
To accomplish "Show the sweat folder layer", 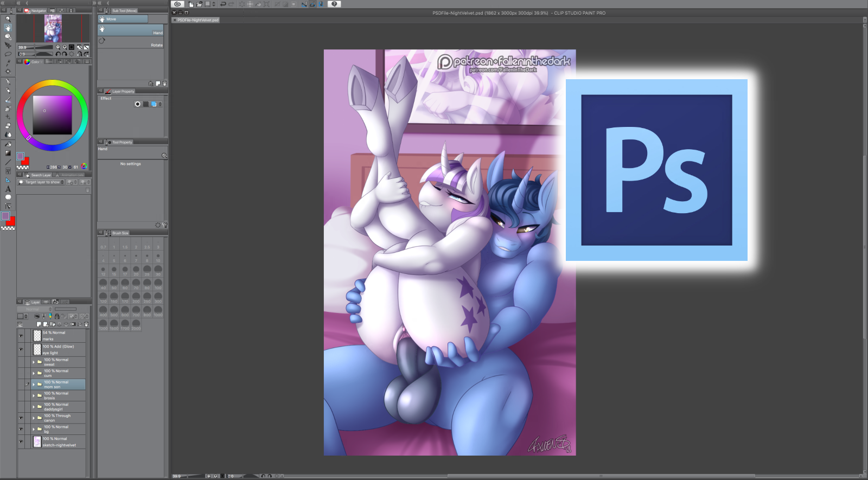I will (21, 362).
